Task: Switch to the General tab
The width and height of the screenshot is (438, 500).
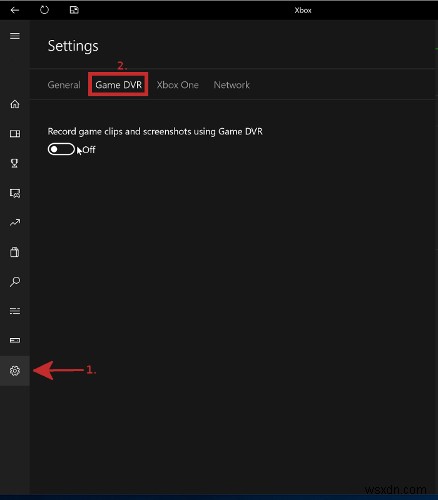Action: pos(64,85)
